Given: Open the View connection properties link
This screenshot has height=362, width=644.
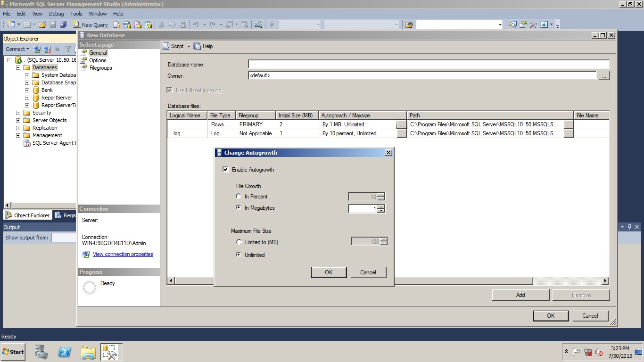Looking at the screenshot, I should tap(123, 254).
